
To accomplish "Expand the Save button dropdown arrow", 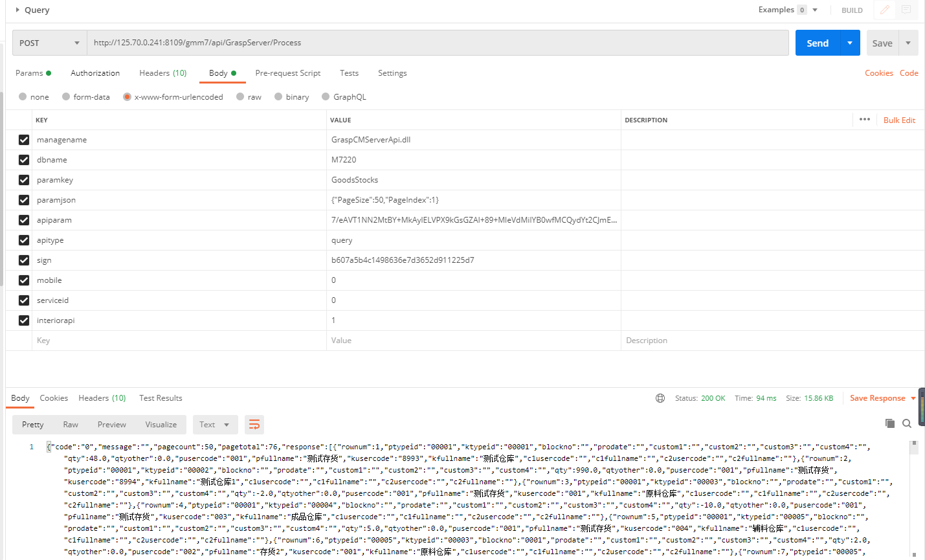I will [x=908, y=43].
